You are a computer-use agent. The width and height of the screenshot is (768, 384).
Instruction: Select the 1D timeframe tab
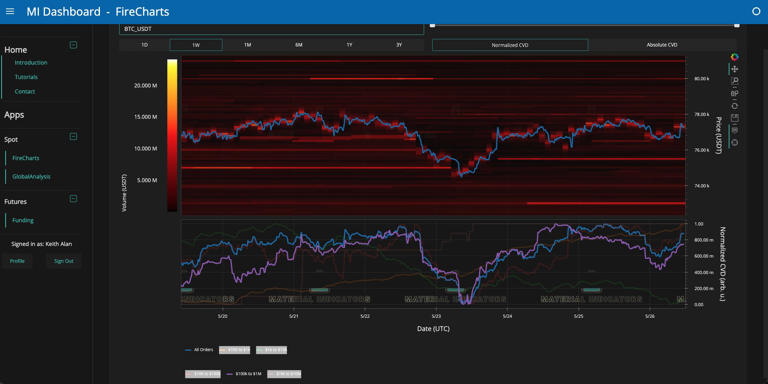[x=144, y=45]
